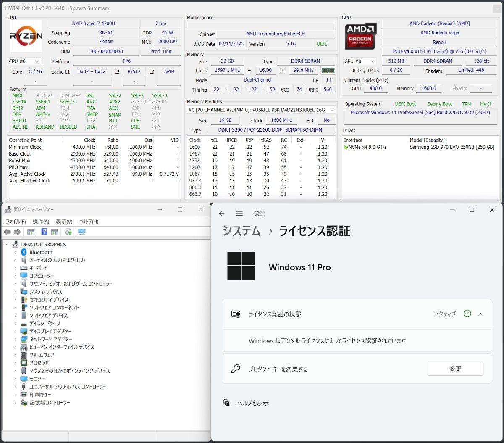
Task: Click the Dual-Channel memory mode field
Action: (x=257, y=80)
